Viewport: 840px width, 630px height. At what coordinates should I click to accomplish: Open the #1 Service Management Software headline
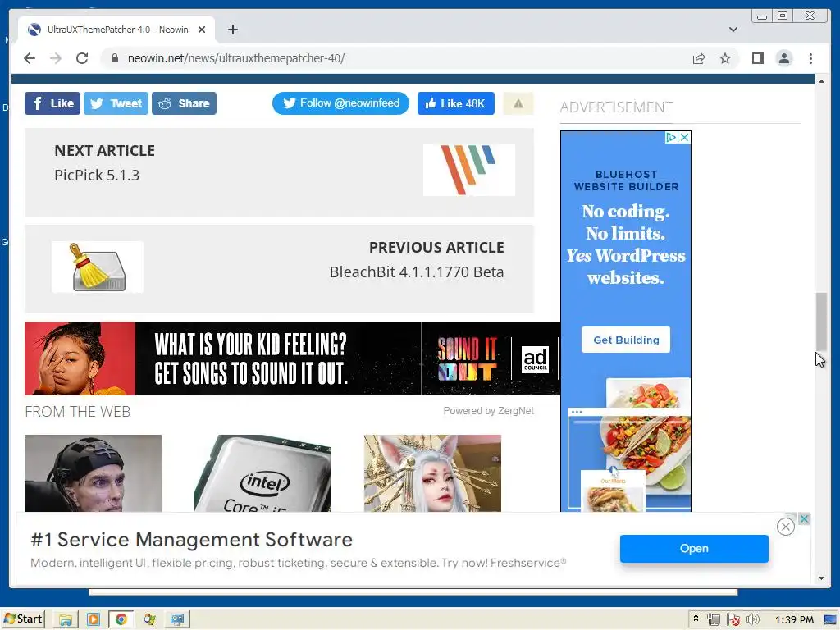(192, 540)
